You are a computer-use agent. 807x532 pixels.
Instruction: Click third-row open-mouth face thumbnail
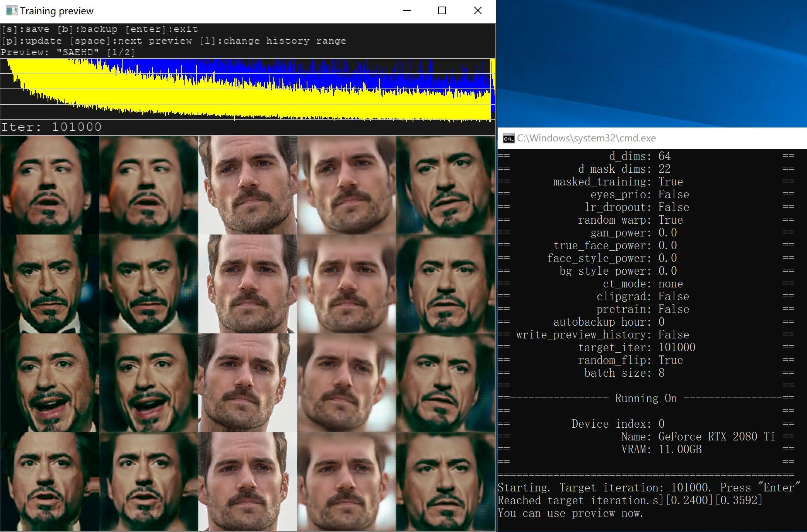(49, 383)
